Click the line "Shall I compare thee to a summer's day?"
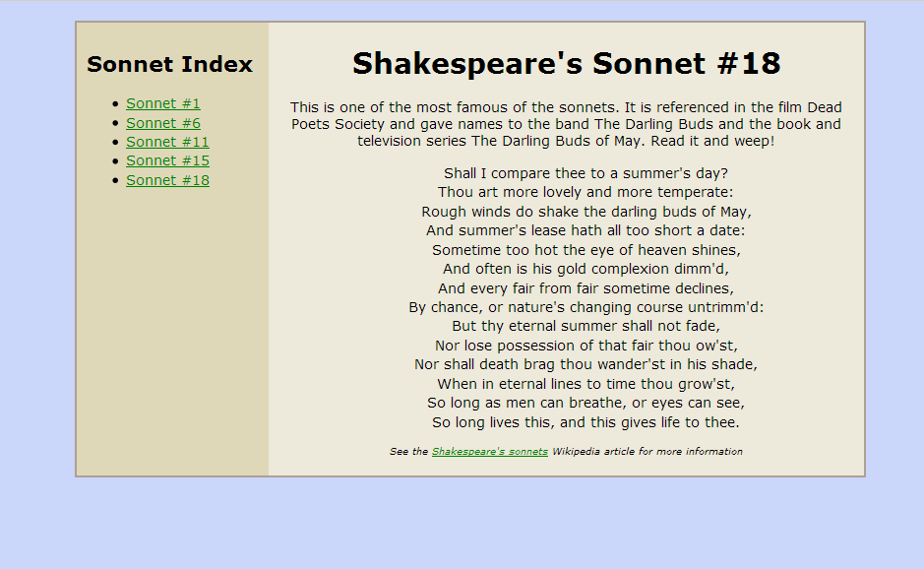This screenshot has width=924, height=569. pyautogui.click(x=585, y=173)
